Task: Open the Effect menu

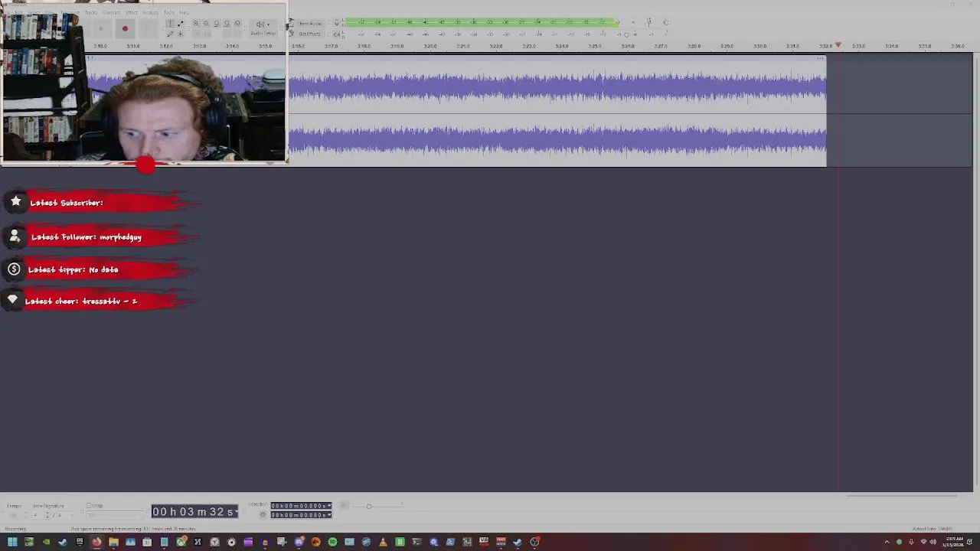Action: pos(132,12)
